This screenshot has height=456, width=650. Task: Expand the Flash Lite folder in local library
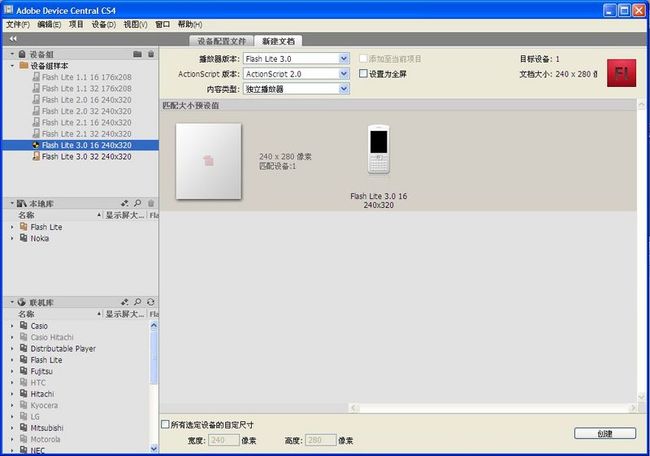point(12,227)
